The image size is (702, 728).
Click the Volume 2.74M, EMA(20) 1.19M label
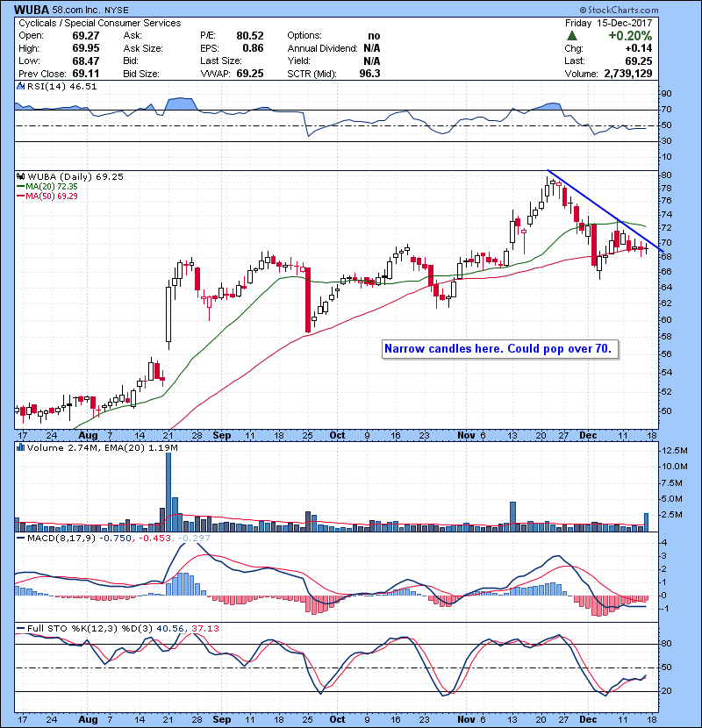click(102, 447)
